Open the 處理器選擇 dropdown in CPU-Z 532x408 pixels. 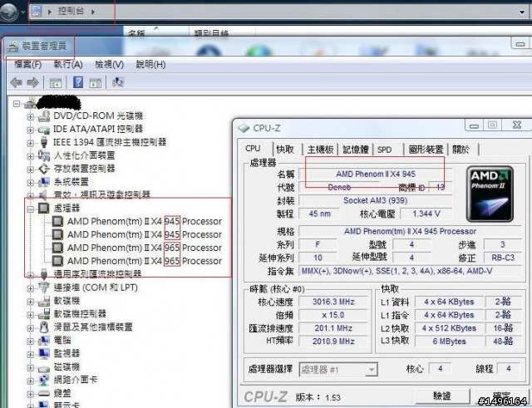(x=372, y=369)
